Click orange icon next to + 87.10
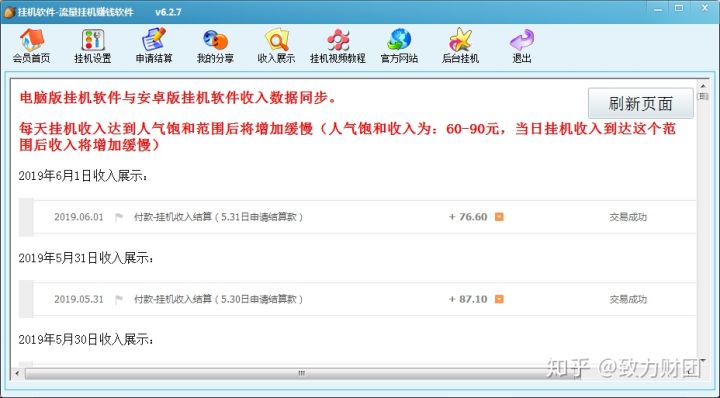This screenshot has width=720, height=398. click(x=499, y=299)
